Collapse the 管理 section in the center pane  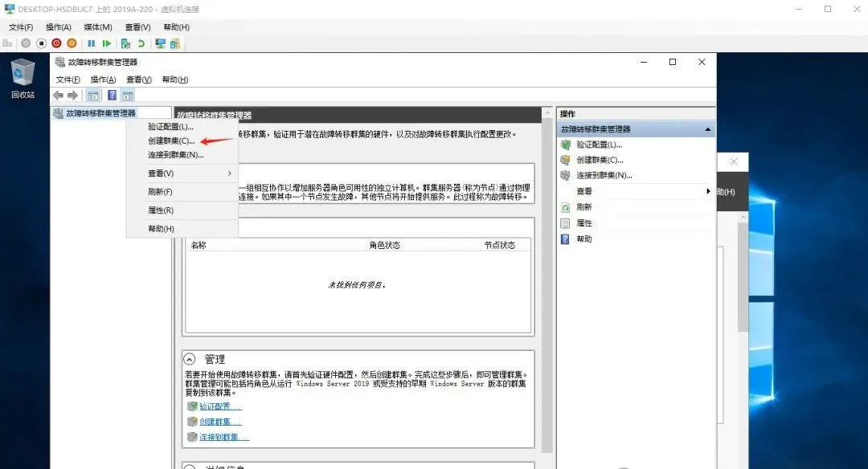(188, 359)
